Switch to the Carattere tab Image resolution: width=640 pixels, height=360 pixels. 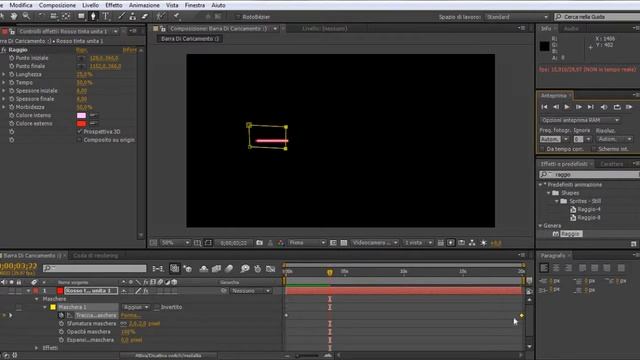[x=611, y=164]
